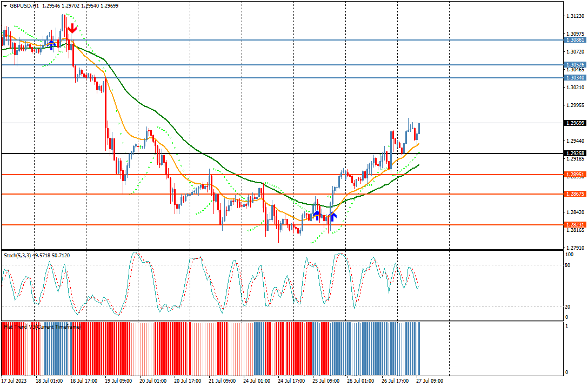The height and width of the screenshot is (387, 588).
Task: Click the 1.31230 price scale value
Action: pos(575,16)
